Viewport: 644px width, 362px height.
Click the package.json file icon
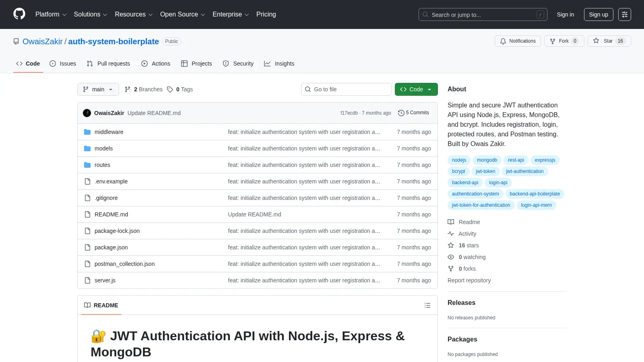pos(87,247)
